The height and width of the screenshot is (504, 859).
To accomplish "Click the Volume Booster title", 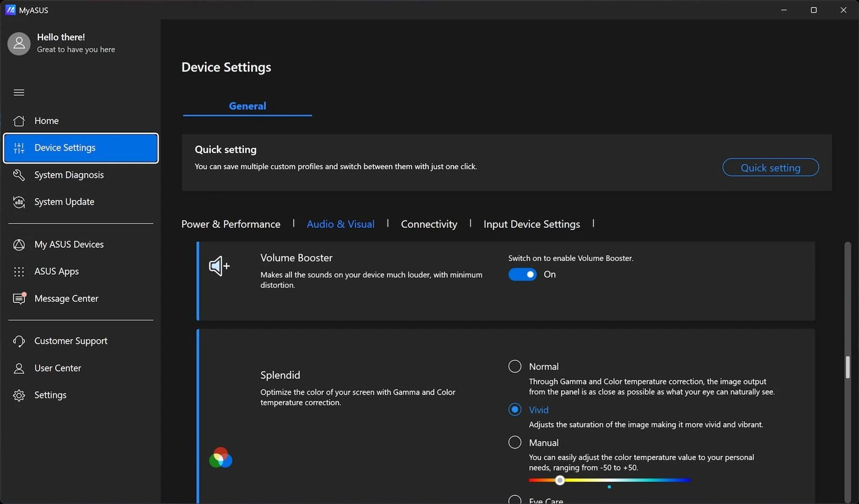I will pos(296,258).
